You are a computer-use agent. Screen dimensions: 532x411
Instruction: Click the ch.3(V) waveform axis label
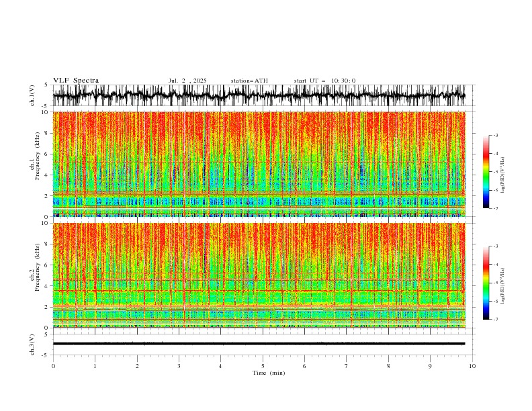point(32,345)
